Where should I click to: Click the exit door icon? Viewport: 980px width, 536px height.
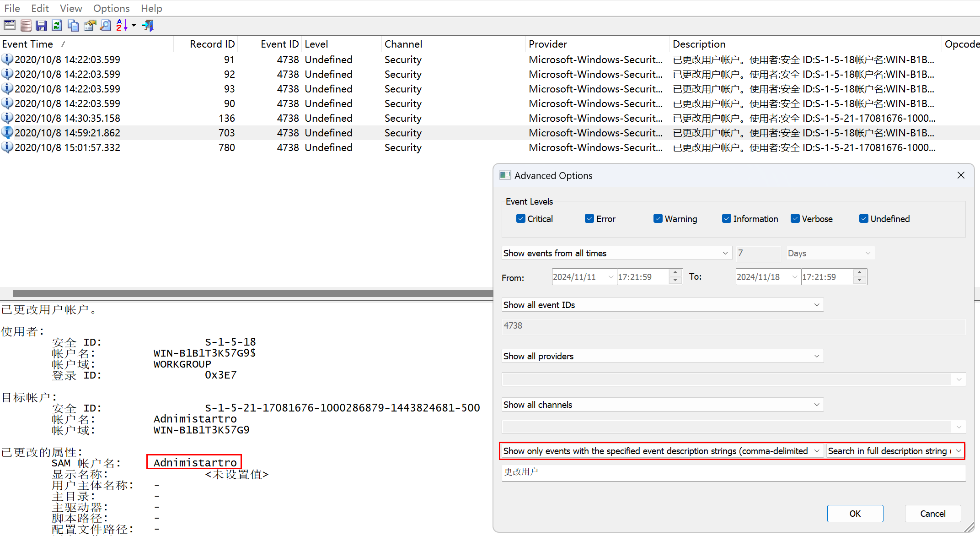[x=148, y=25]
